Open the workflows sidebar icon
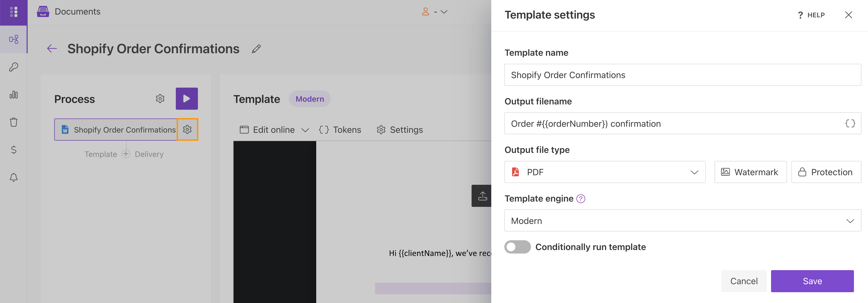 14,39
